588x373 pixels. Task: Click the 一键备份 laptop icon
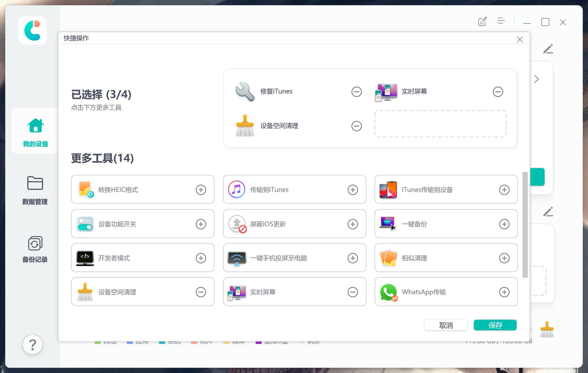pyautogui.click(x=388, y=223)
